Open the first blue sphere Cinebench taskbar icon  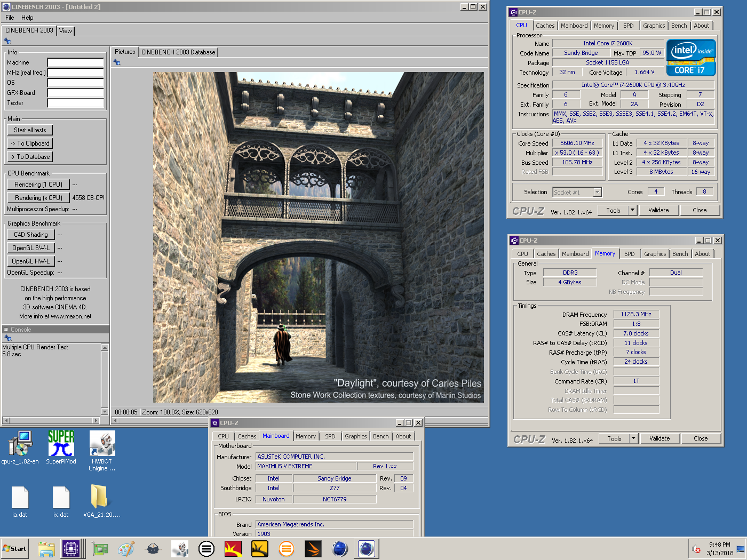point(340,549)
